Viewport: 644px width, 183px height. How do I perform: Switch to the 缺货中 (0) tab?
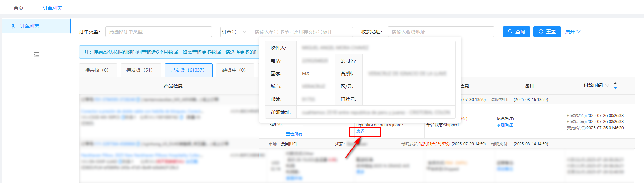234,70
